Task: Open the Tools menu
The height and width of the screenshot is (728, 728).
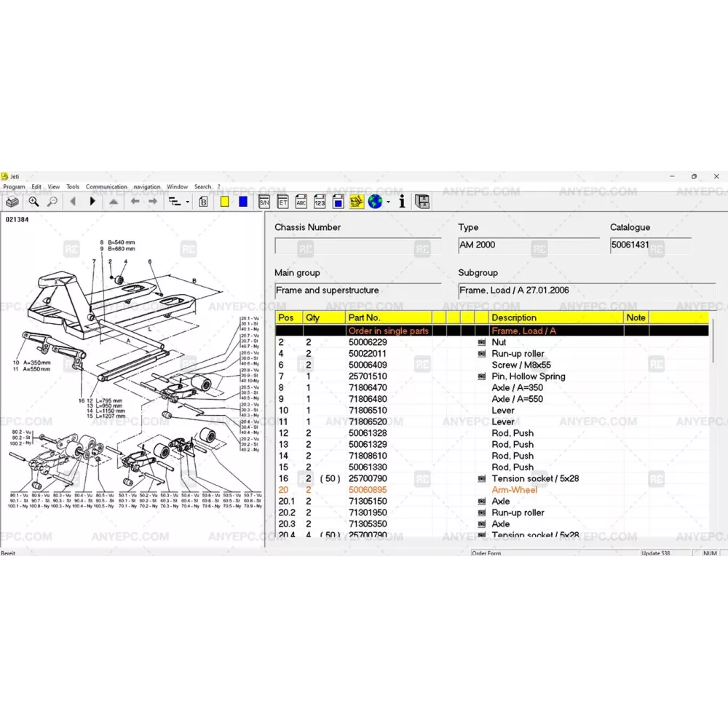Action: pos(73,187)
